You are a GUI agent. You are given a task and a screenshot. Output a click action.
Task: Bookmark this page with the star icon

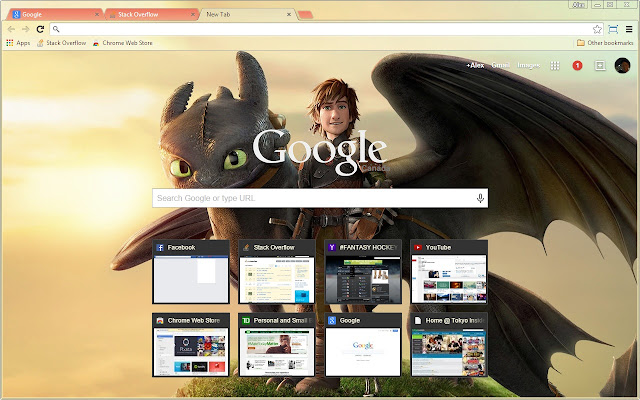click(x=597, y=30)
